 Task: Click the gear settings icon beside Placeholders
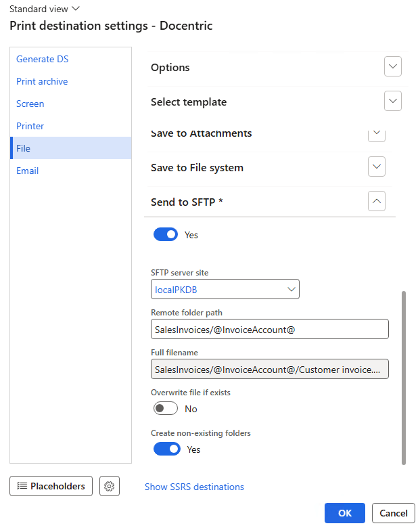pyautogui.click(x=110, y=486)
